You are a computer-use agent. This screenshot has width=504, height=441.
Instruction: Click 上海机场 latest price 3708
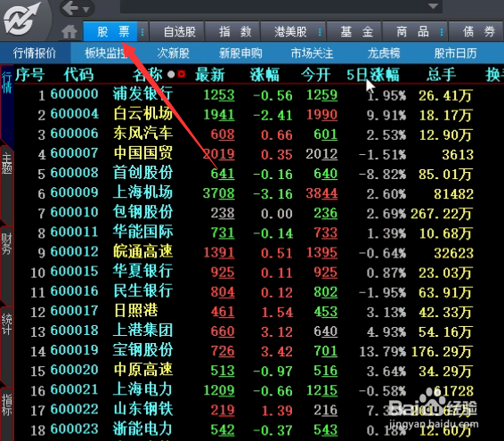218,193
